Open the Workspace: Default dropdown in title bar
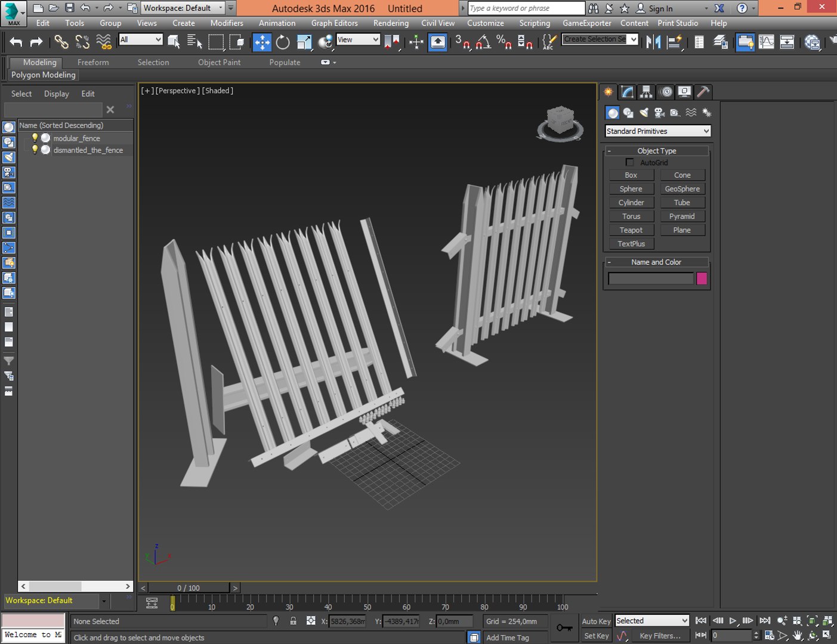The width and height of the screenshot is (837, 644). [183, 8]
